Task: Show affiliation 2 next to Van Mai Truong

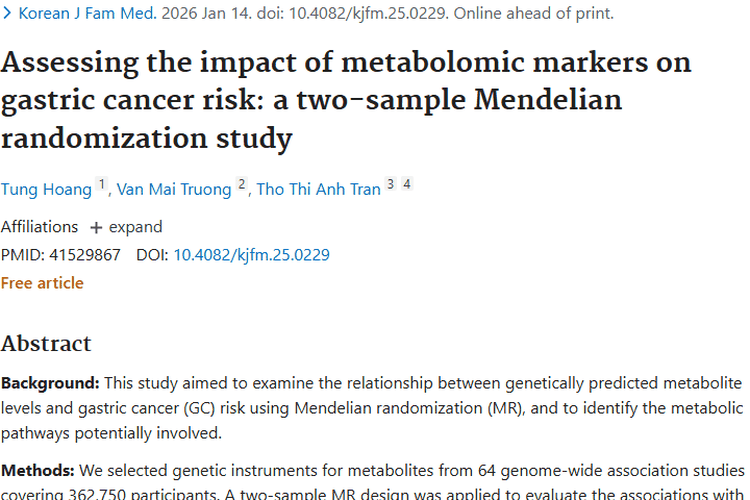Action: click(x=241, y=185)
